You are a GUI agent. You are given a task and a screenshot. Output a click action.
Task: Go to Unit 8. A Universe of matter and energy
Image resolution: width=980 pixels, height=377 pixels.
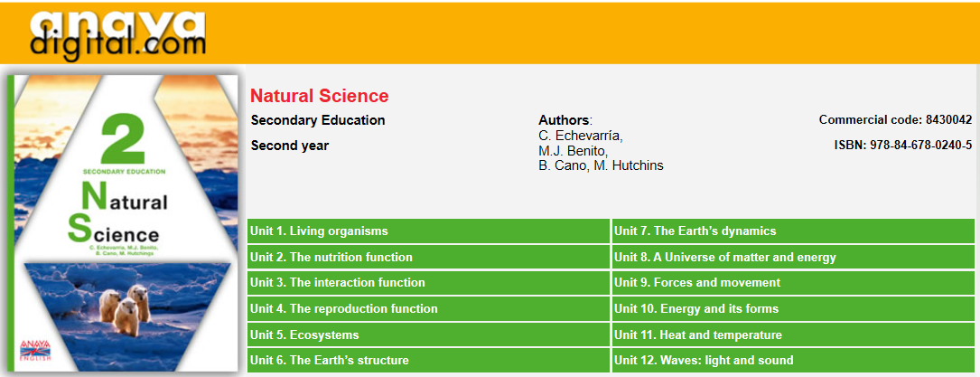(793, 257)
